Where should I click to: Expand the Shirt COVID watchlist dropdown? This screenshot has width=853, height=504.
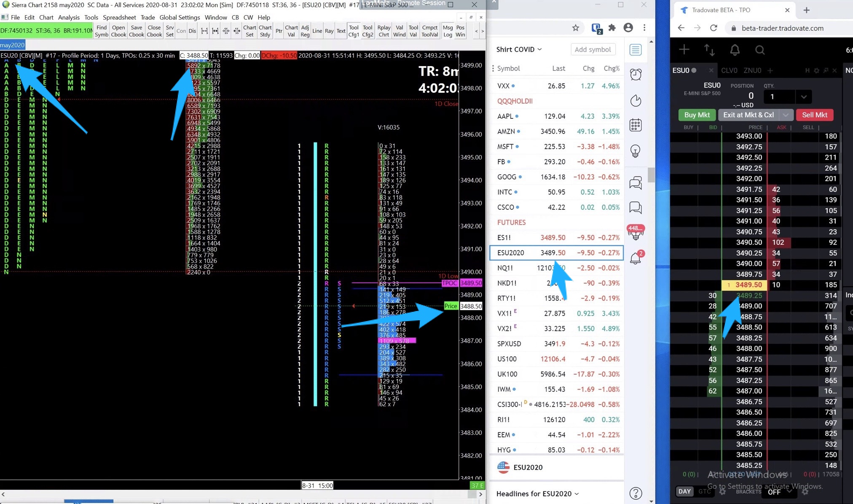tap(519, 49)
